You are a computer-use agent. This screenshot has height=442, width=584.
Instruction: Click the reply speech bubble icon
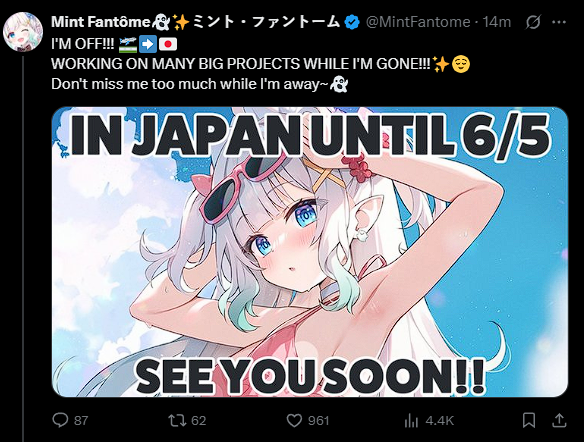point(60,420)
